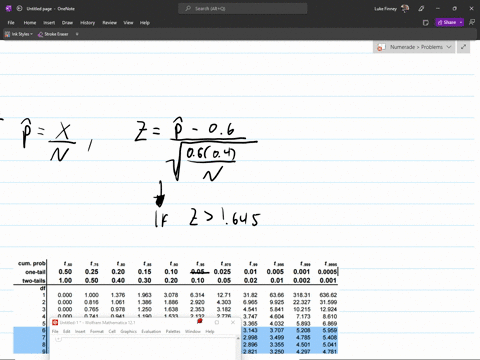Click the 31.82 table cell
480x360 pixels.
(x=250, y=295)
